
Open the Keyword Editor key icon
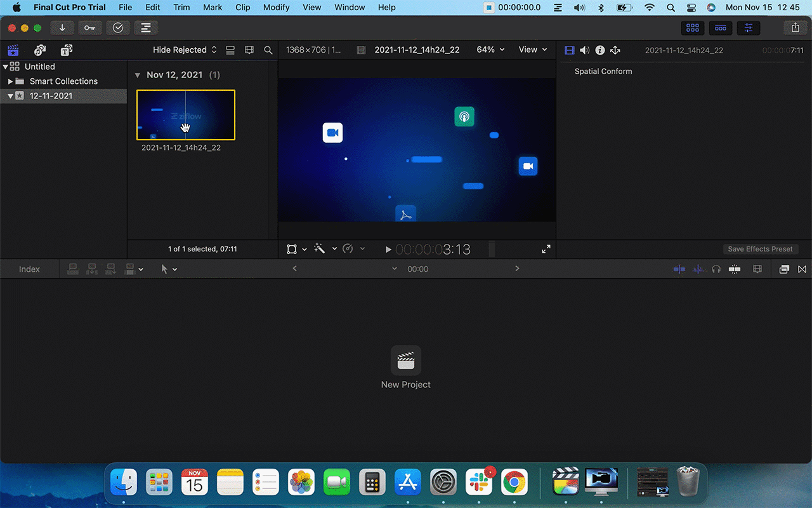(89, 28)
